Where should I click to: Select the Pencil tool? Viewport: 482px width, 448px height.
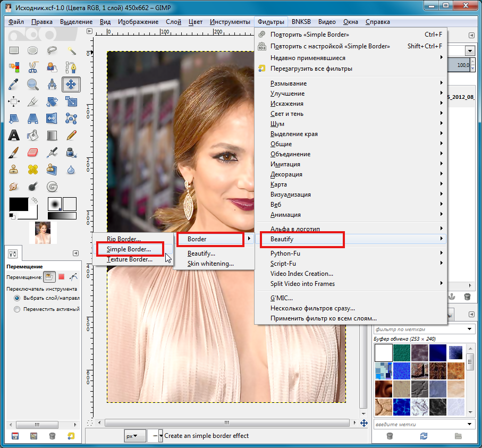[71, 136]
